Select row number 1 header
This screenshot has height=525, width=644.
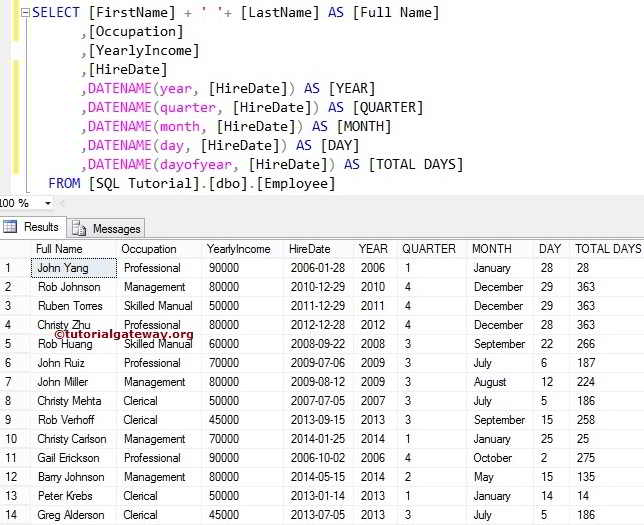[x=15, y=268]
